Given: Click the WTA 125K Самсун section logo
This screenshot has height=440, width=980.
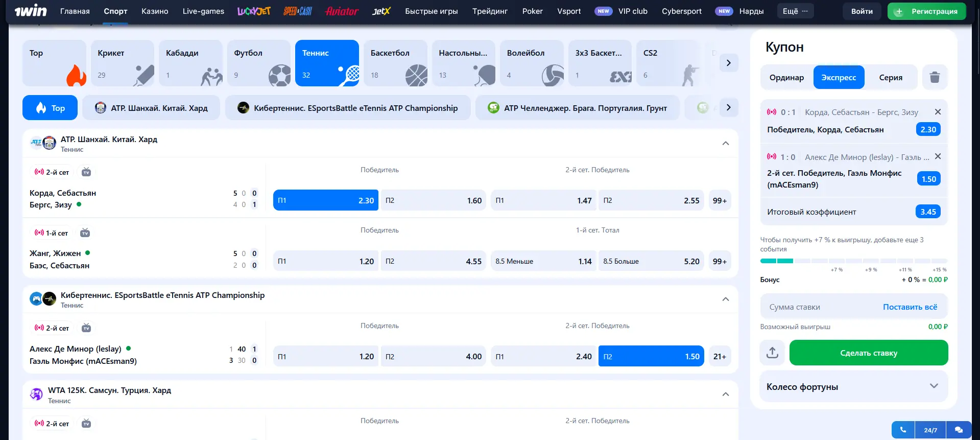Looking at the screenshot, I should (x=36, y=394).
